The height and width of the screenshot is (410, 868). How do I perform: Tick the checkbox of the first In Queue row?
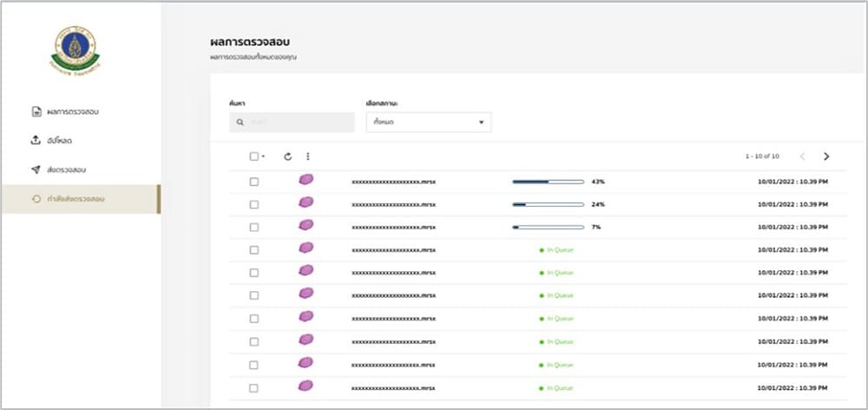coord(253,249)
